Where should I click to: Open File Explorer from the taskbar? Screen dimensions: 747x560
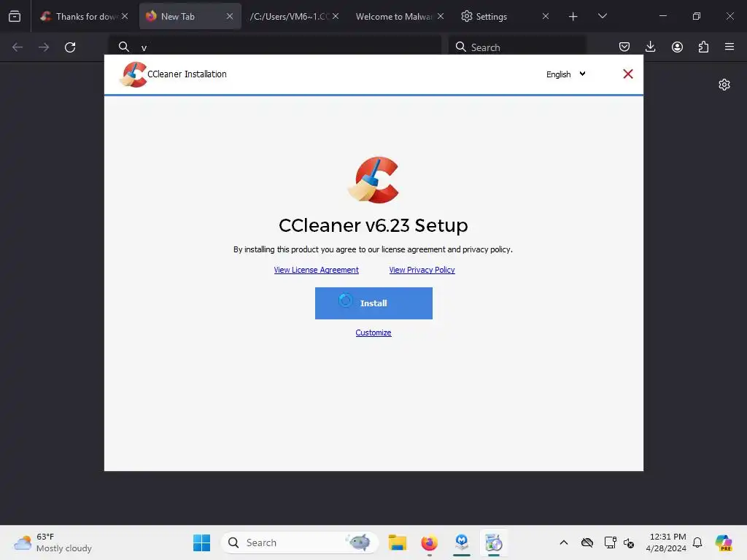coord(398,542)
